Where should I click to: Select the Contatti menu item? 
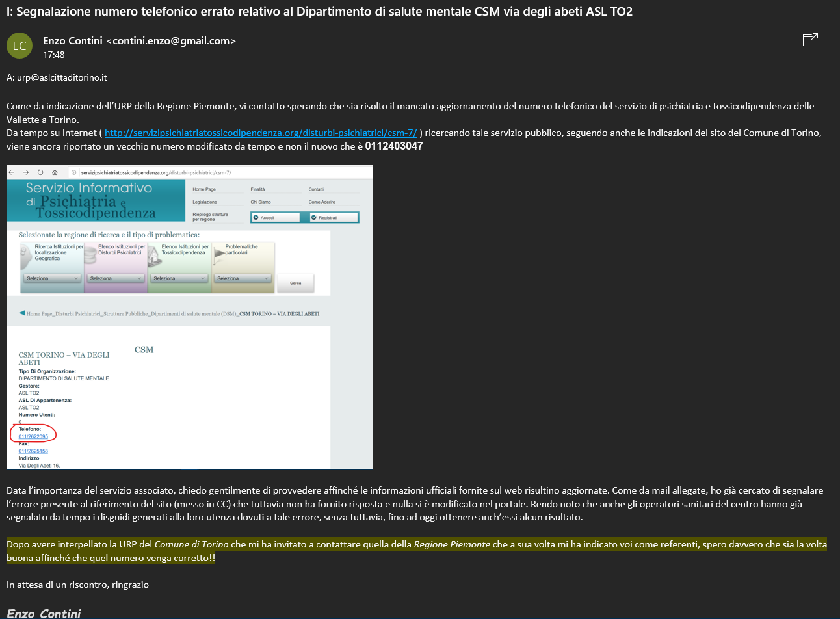tap(316, 189)
